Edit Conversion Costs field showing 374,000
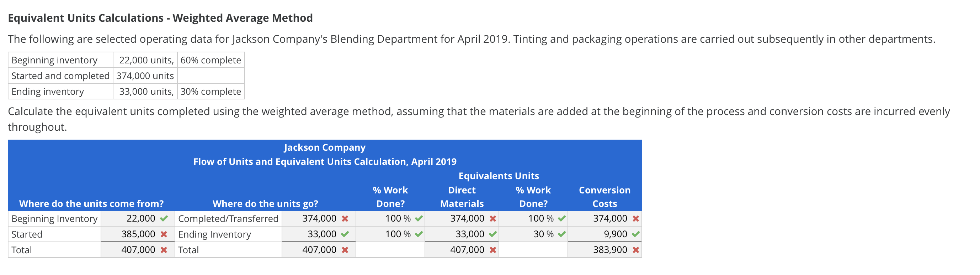980x275 pixels. pos(605,219)
